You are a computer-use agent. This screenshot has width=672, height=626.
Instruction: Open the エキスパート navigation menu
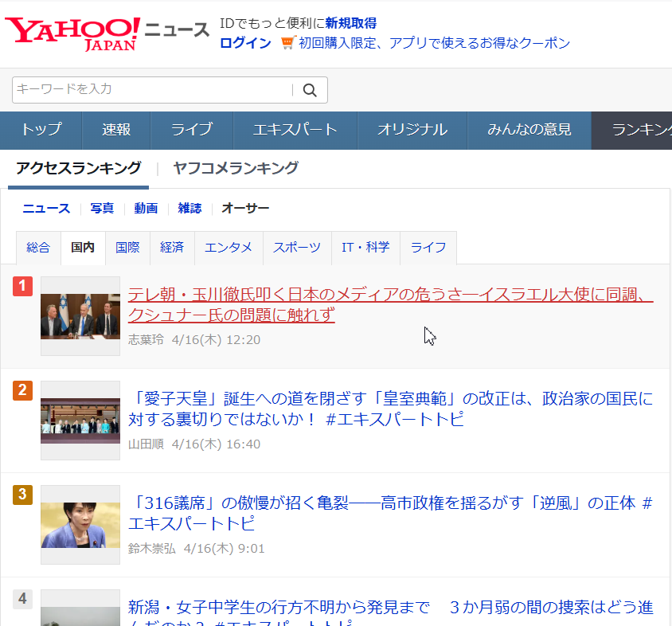[x=295, y=130]
